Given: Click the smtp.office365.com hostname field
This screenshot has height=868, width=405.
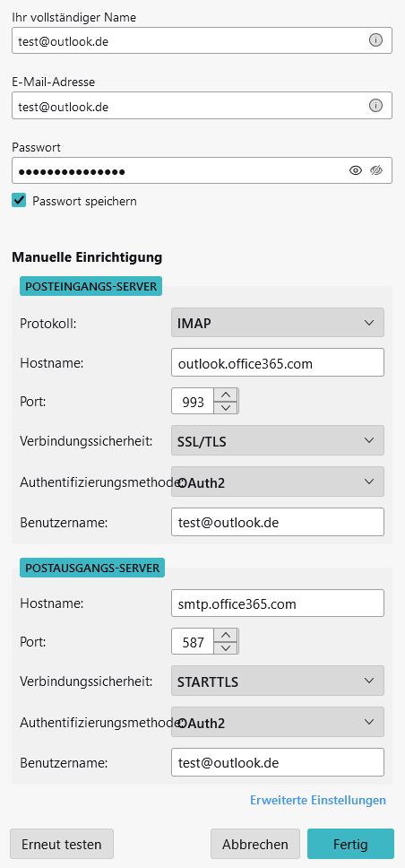Looking at the screenshot, I should click(x=278, y=603).
